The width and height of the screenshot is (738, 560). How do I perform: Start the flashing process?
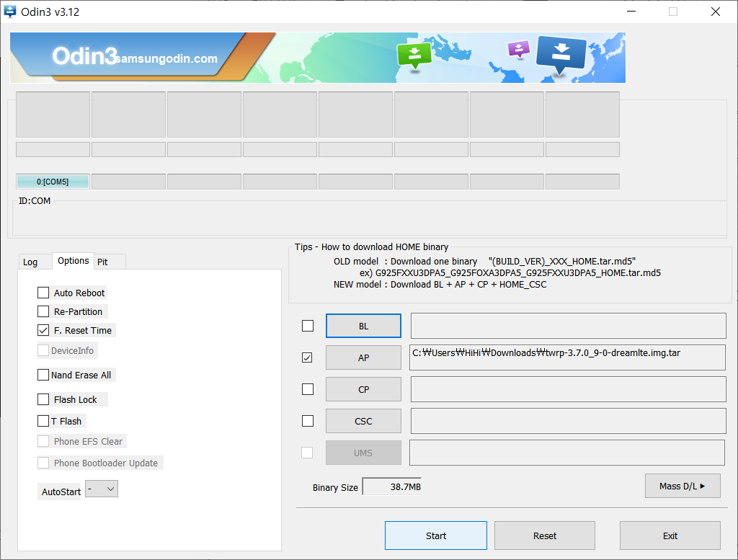point(436,535)
